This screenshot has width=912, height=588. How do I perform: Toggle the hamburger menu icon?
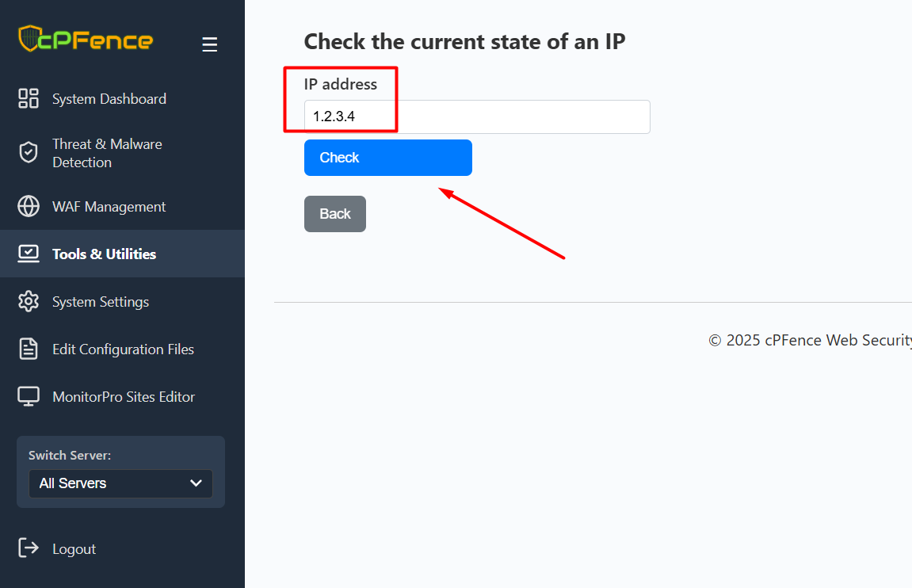point(209,44)
